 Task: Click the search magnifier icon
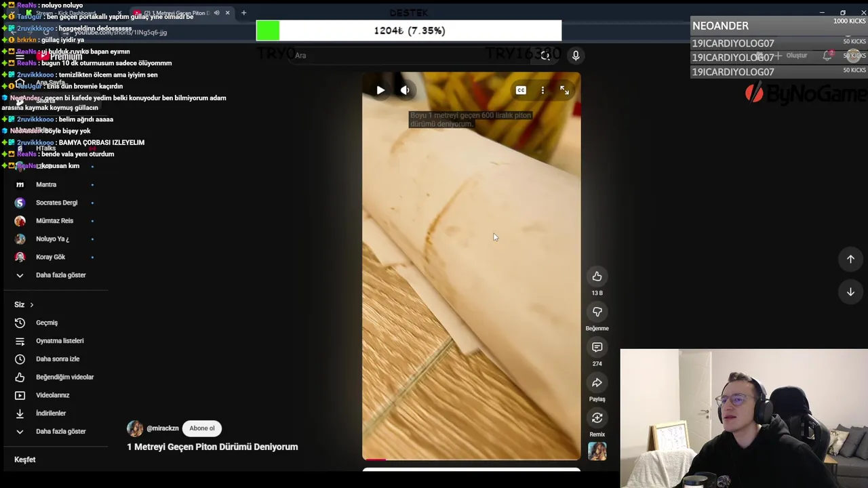(545, 56)
